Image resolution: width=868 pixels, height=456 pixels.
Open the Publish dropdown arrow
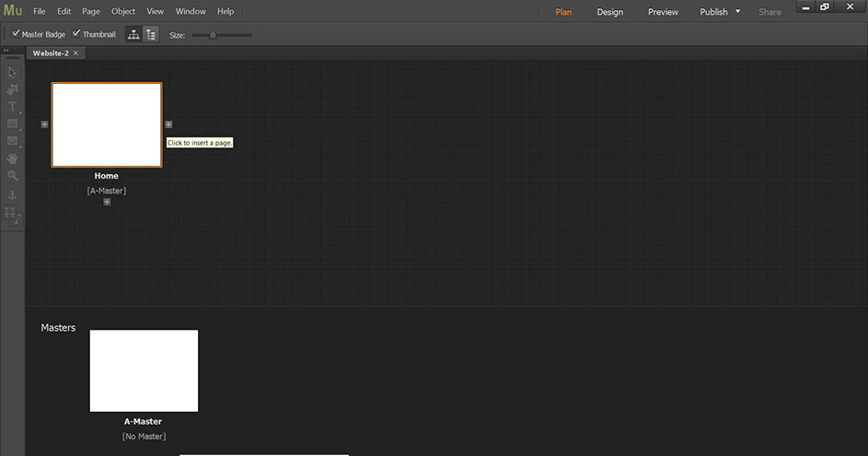point(737,11)
